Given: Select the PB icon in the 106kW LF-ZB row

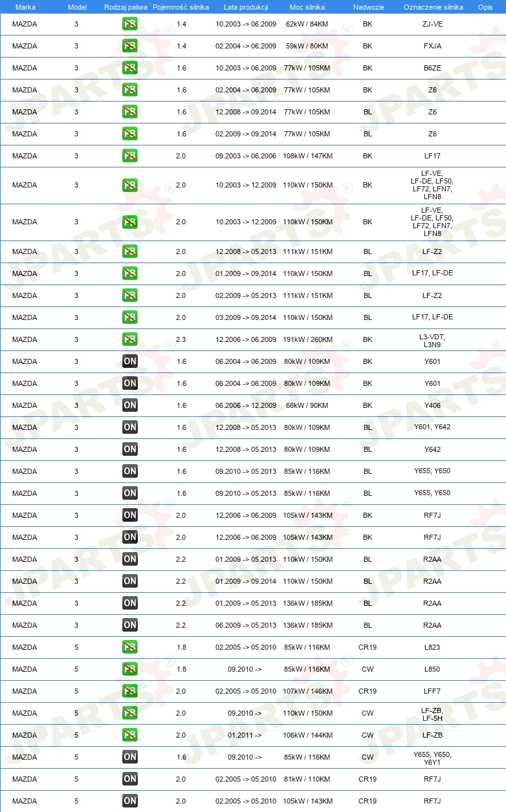Looking at the screenshot, I should tap(130, 736).
